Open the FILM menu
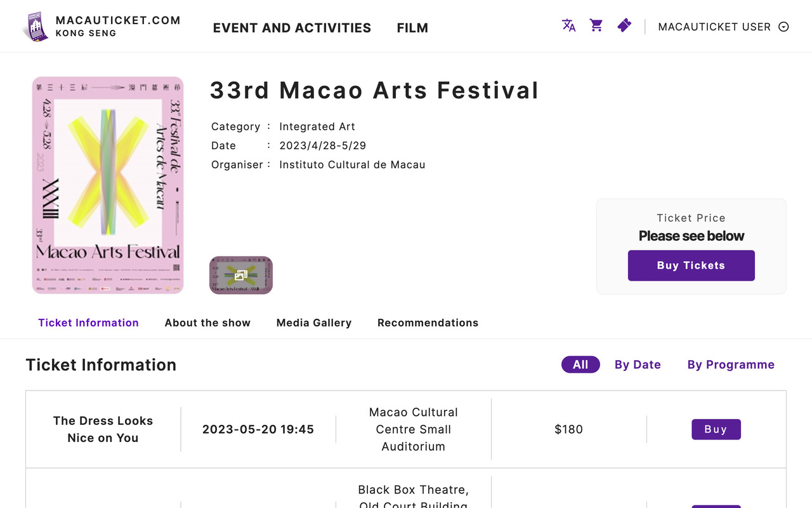The width and height of the screenshot is (812, 508). tap(412, 28)
